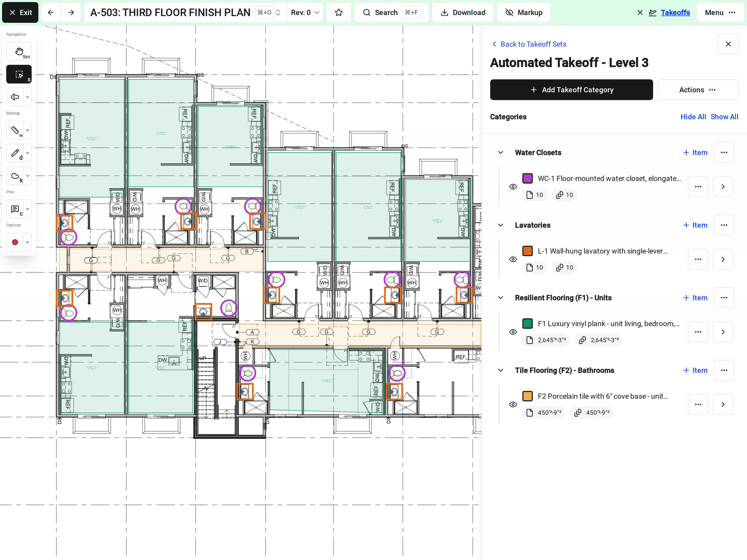Viewport: 747px width, 560px height.
Task: Click Show All categories link
Action: tap(724, 117)
